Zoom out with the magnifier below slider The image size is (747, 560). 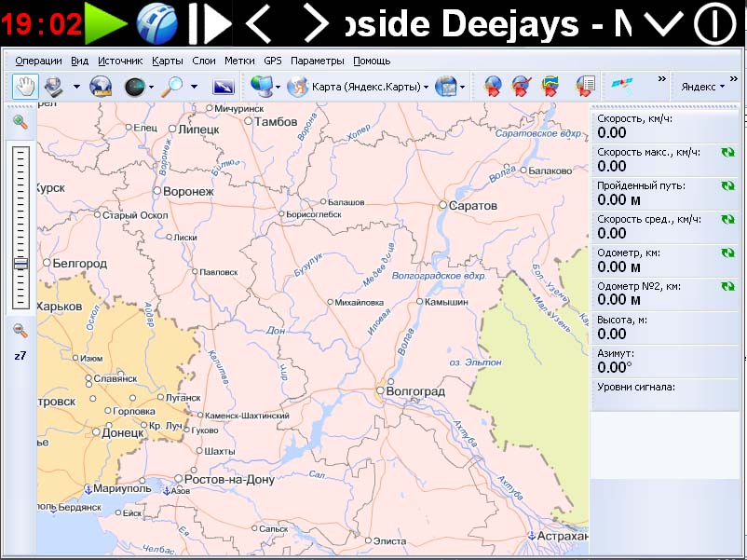pyautogui.click(x=20, y=330)
